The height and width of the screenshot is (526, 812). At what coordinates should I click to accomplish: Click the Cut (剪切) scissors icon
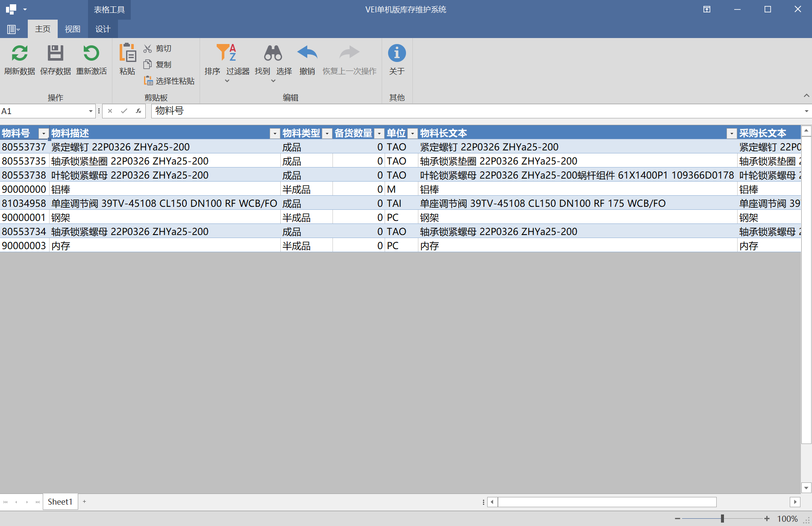[147, 49]
